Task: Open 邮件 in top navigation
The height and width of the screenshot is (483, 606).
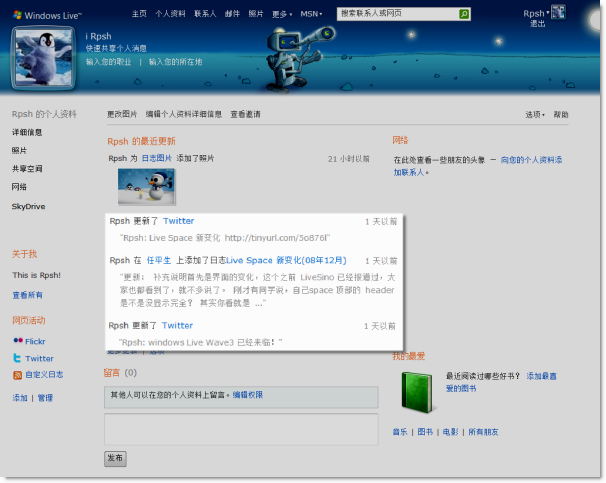Action: click(x=232, y=14)
